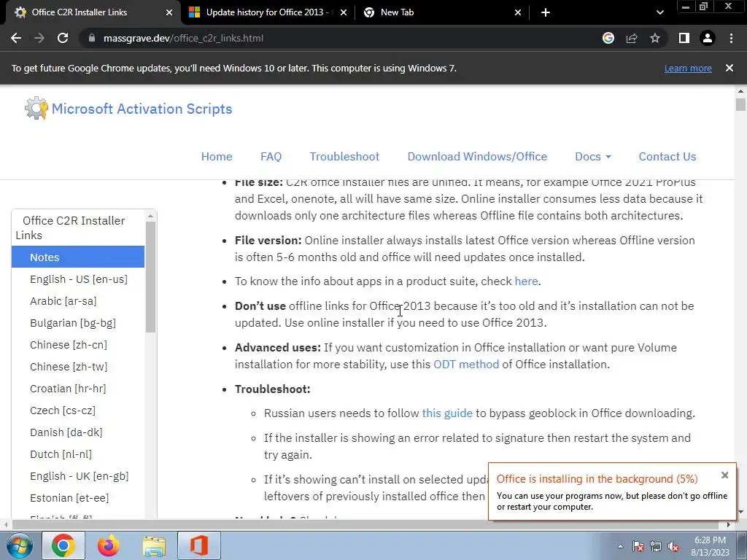Open the Chrome profile avatar

tap(708, 38)
